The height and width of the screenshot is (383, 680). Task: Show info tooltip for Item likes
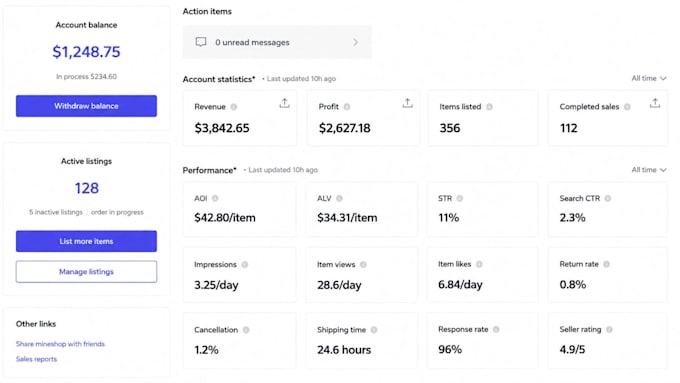click(479, 264)
